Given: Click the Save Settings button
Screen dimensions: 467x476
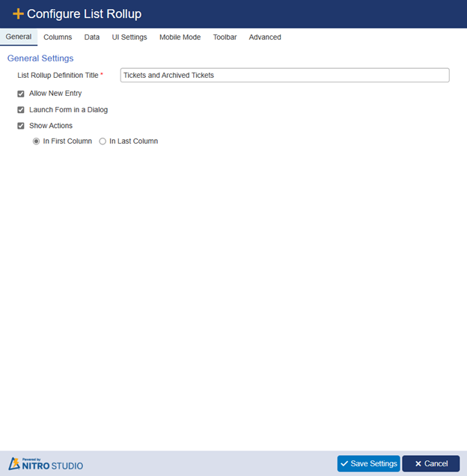Looking at the screenshot, I should (369, 463).
